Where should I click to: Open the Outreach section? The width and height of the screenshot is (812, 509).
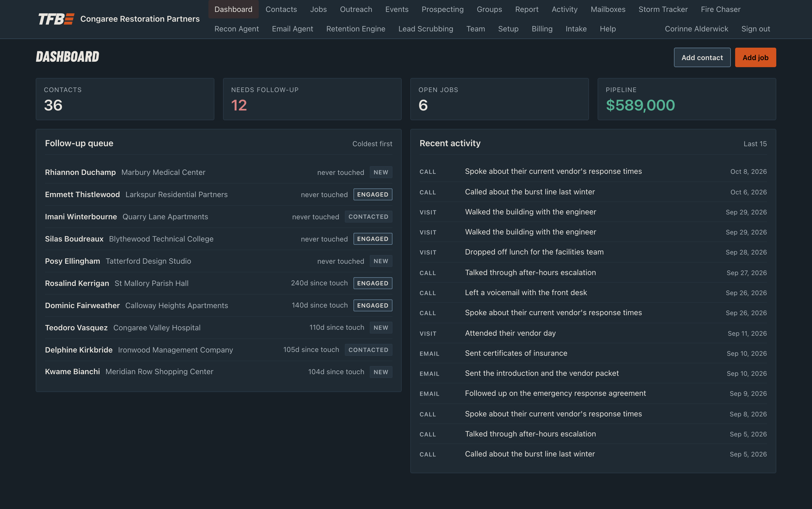click(356, 9)
